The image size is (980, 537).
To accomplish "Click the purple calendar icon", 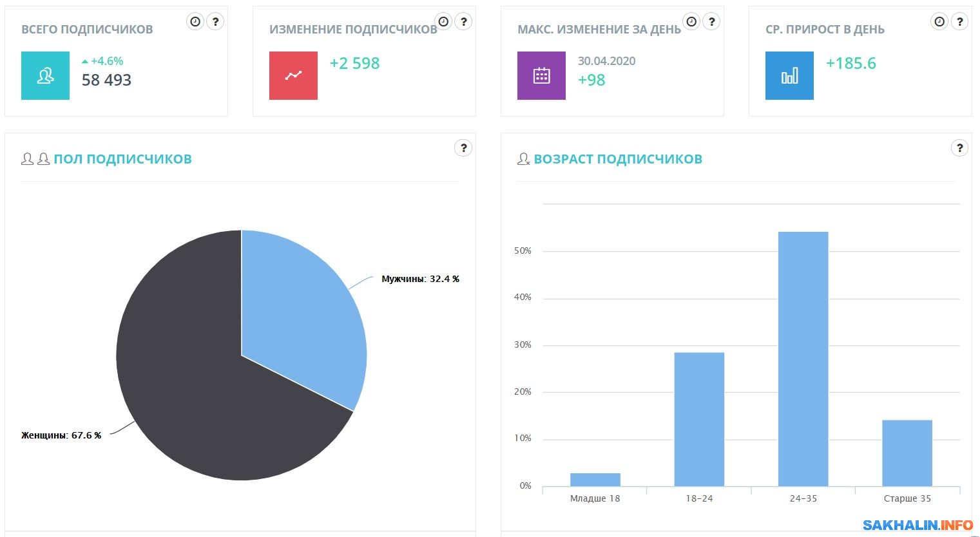I will coord(541,76).
